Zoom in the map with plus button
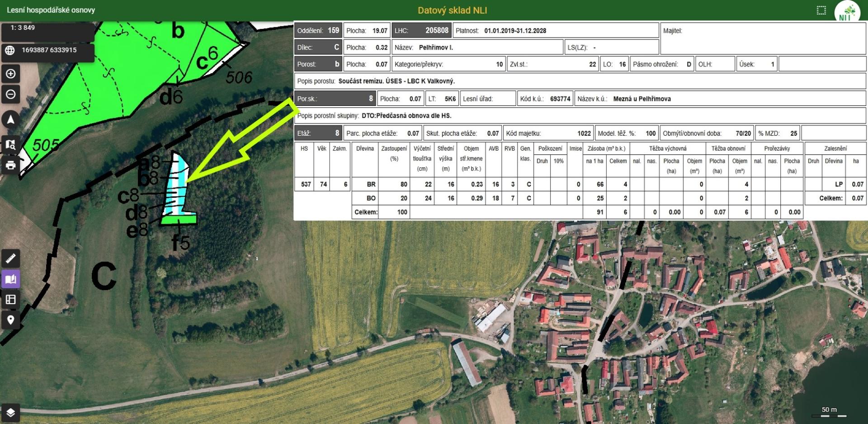This screenshot has height=424, width=868. (x=11, y=74)
